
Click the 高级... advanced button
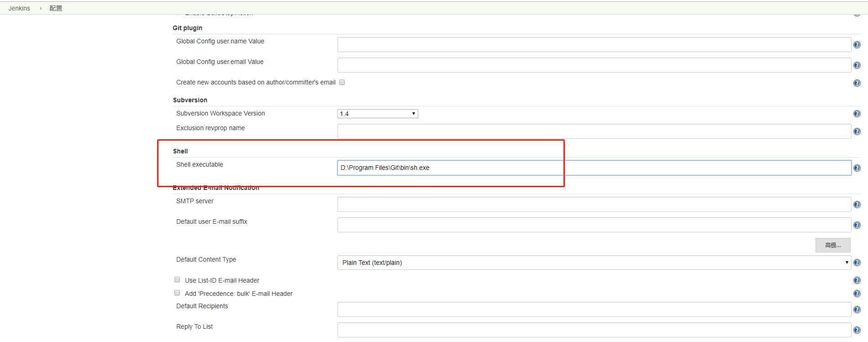[832, 245]
